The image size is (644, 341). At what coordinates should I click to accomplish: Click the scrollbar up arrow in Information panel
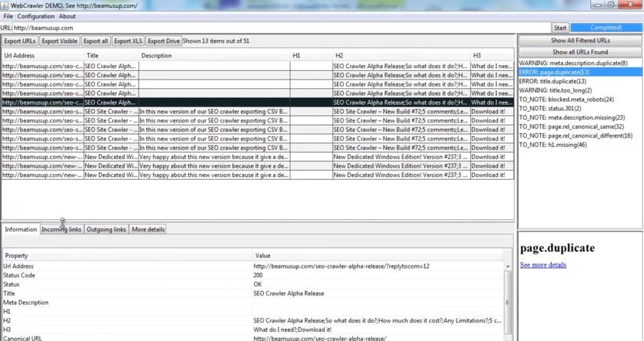507,266
